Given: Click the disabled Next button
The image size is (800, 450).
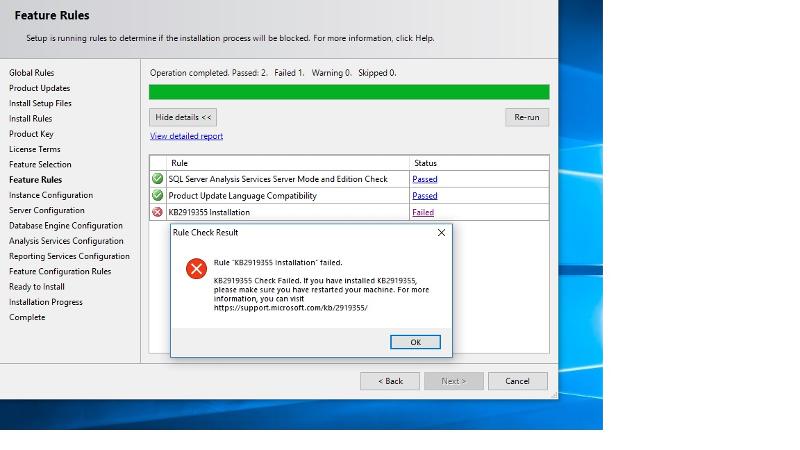Looking at the screenshot, I should pos(454,381).
